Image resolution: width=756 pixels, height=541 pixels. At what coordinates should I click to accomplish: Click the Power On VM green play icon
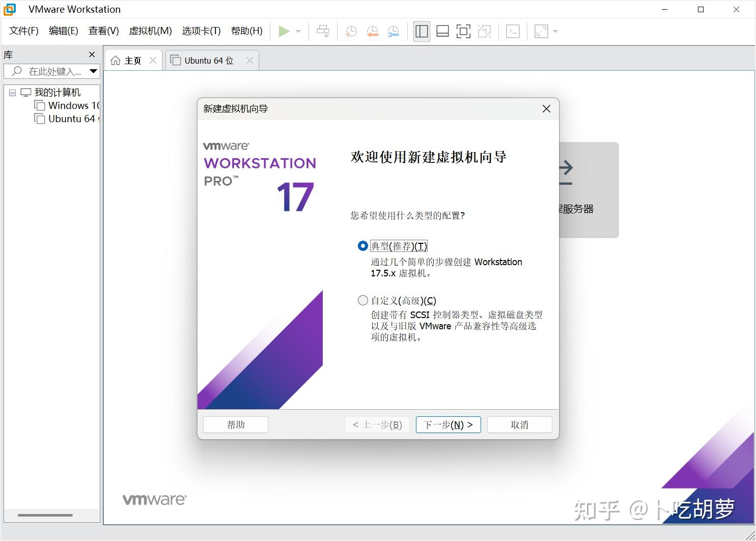284,31
